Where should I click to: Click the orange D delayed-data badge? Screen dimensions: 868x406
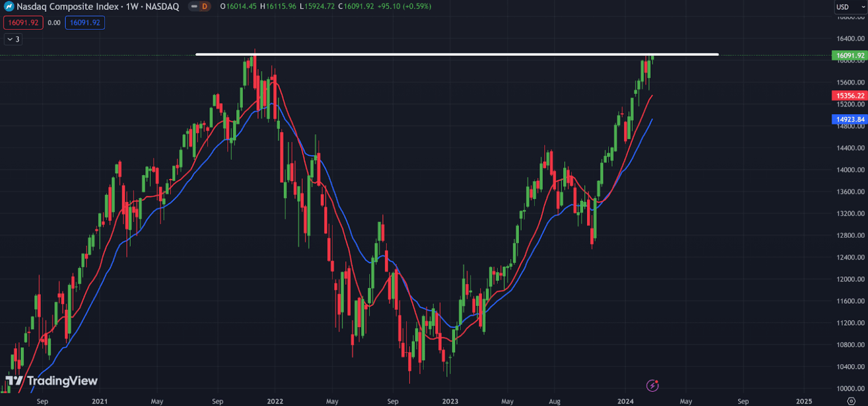[204, 6]
